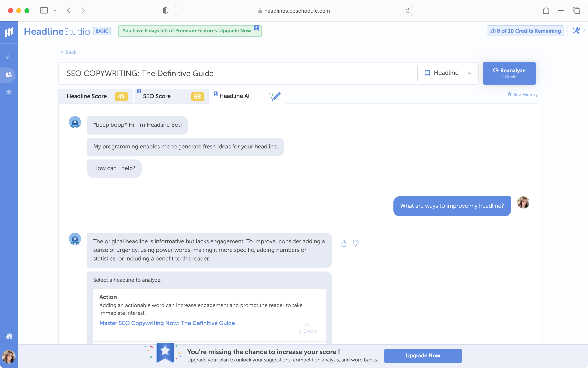Open the graduation cap learning icon

9,92
